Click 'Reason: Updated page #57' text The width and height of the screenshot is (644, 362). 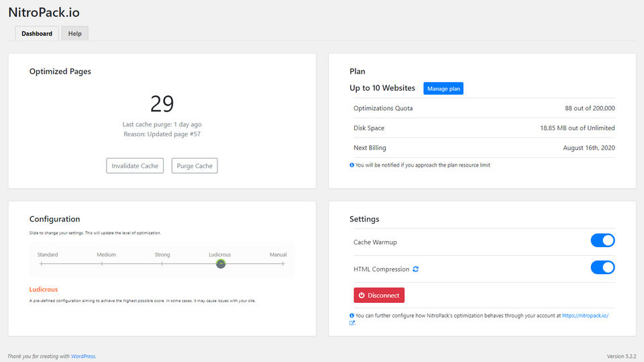162,134
